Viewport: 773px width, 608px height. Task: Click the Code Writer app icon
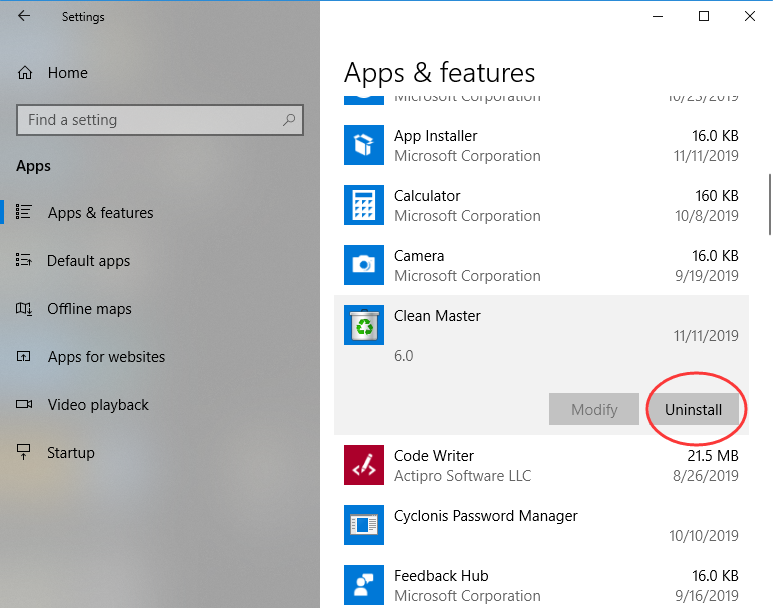pos(364,465)
